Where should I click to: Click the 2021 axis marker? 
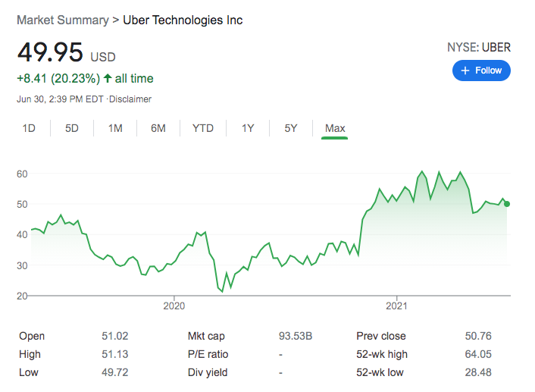click(396, 306)
